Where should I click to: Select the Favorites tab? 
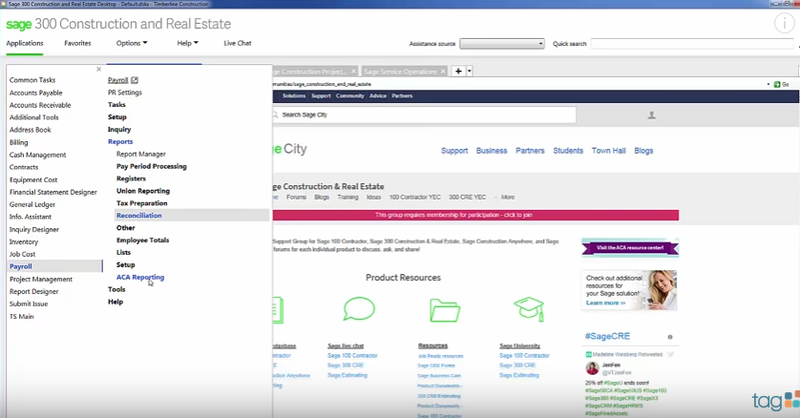[x=78, y=43]
